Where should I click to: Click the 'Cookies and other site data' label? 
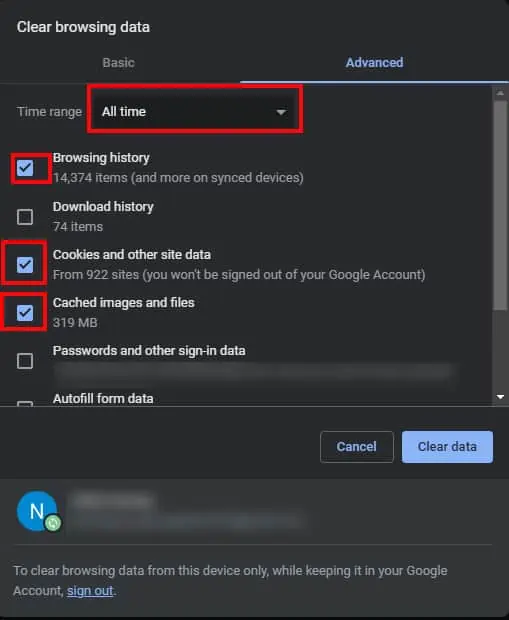(x=132, y=255)
